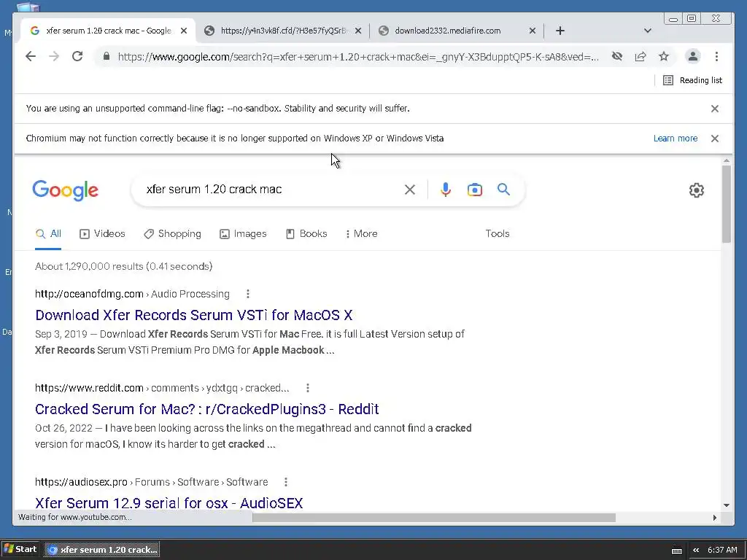This screenshot has height=560, width=747.
Task: Open options for oceanofdmg.com result
Action: [x=248, y=294]
